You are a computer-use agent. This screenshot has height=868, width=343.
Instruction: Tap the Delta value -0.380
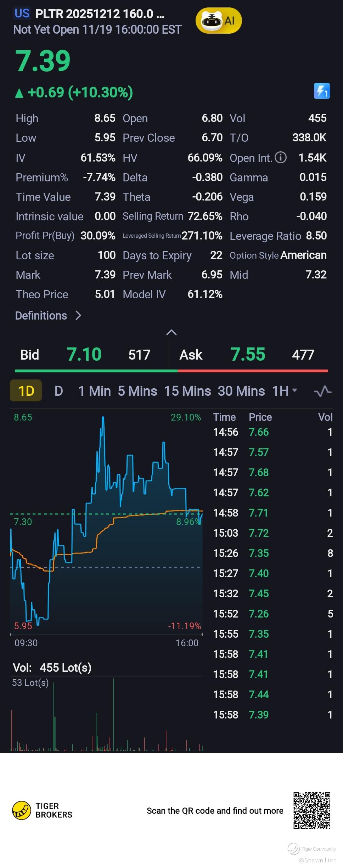(207, 177)
